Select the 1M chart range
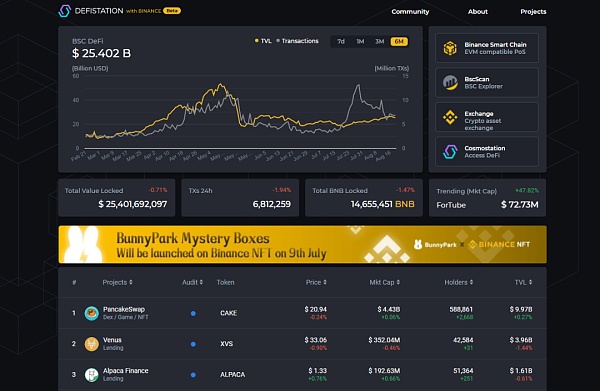Image resolution: width=600 pixels, height=391 pixels. (x=360, y=41)
